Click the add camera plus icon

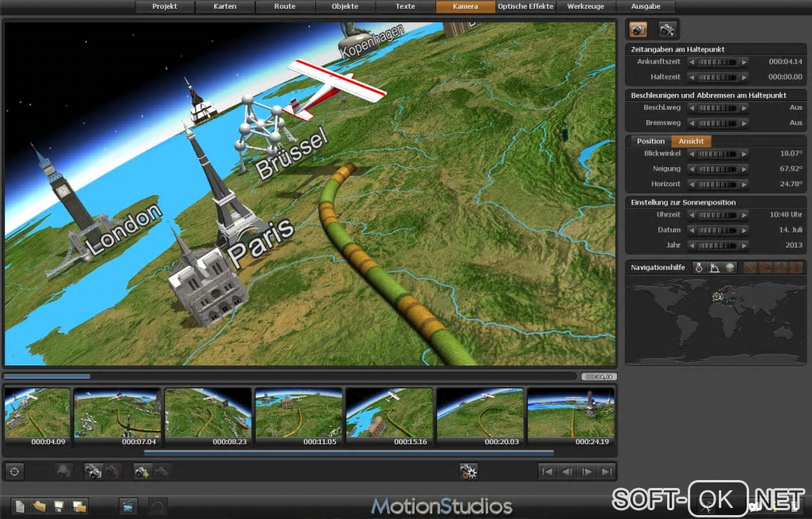(x=142, y=472)
